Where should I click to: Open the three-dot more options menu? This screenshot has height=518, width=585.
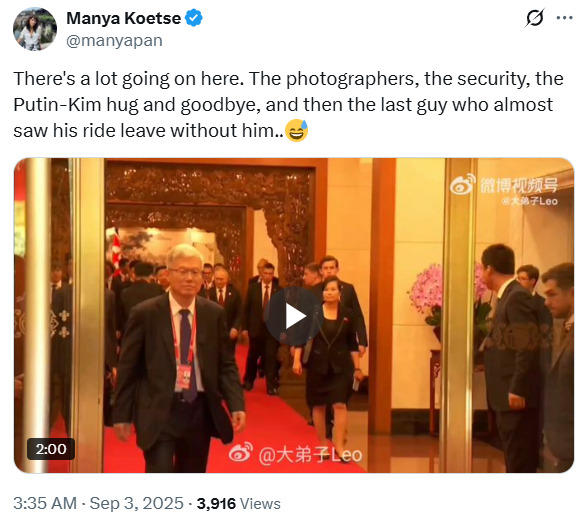564,18
